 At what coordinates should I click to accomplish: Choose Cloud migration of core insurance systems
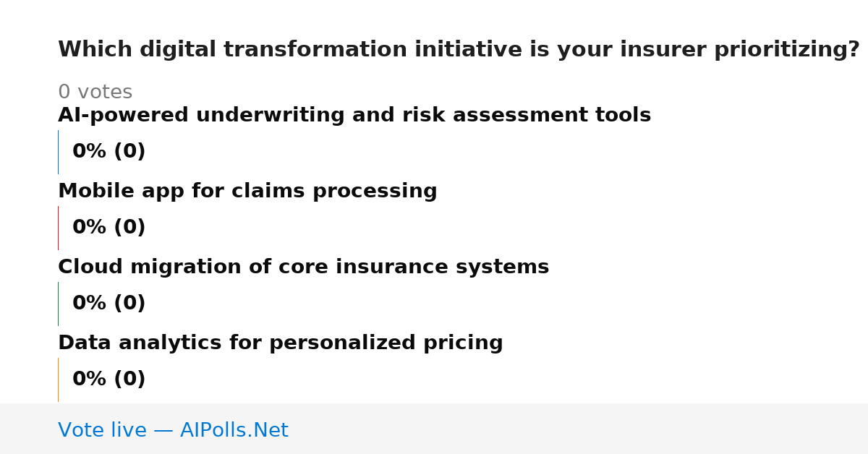[304, 267]
